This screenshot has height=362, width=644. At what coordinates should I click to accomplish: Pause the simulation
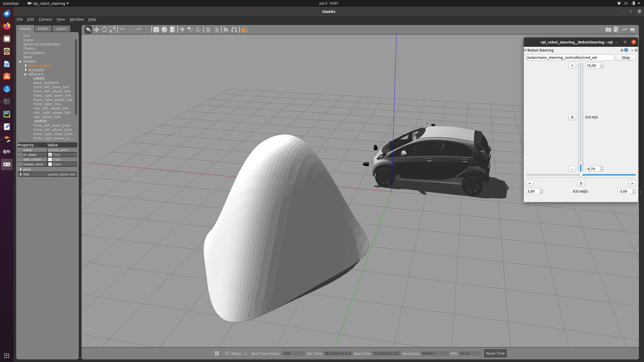coord(217,353)
